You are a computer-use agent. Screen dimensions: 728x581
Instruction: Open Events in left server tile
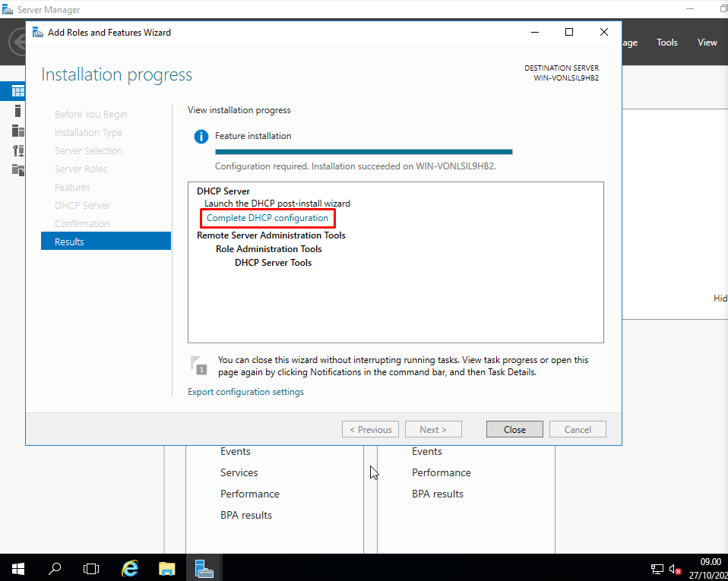coord(236,452)
